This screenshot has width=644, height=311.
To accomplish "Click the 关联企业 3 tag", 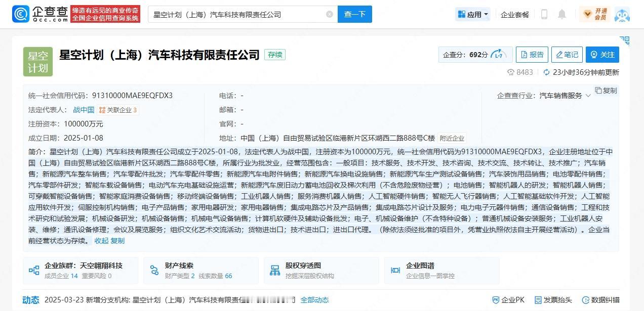I will click(118, 110).
